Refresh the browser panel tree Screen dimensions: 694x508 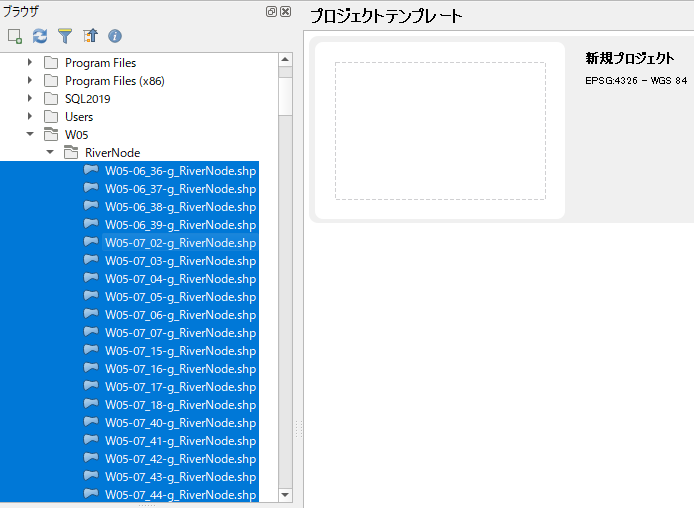tap(40, 36)
